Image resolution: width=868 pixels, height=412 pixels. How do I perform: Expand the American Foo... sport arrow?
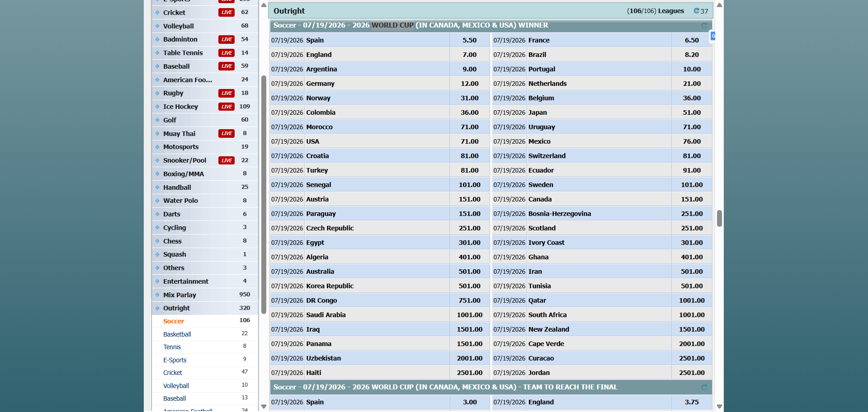coord(157,80)
